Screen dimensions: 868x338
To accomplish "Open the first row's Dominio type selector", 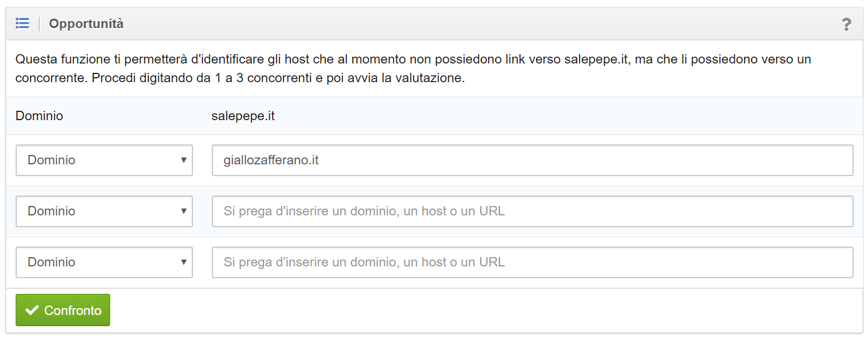I will tap(100, 161).
